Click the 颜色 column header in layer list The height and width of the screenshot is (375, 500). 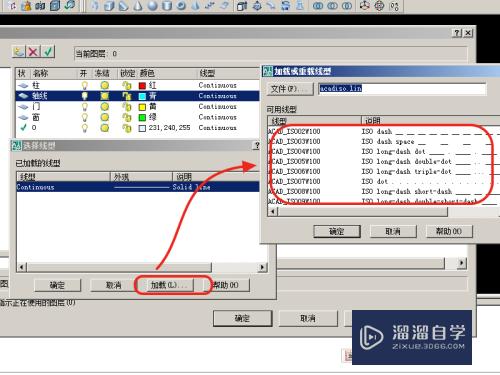pos(147,73)
